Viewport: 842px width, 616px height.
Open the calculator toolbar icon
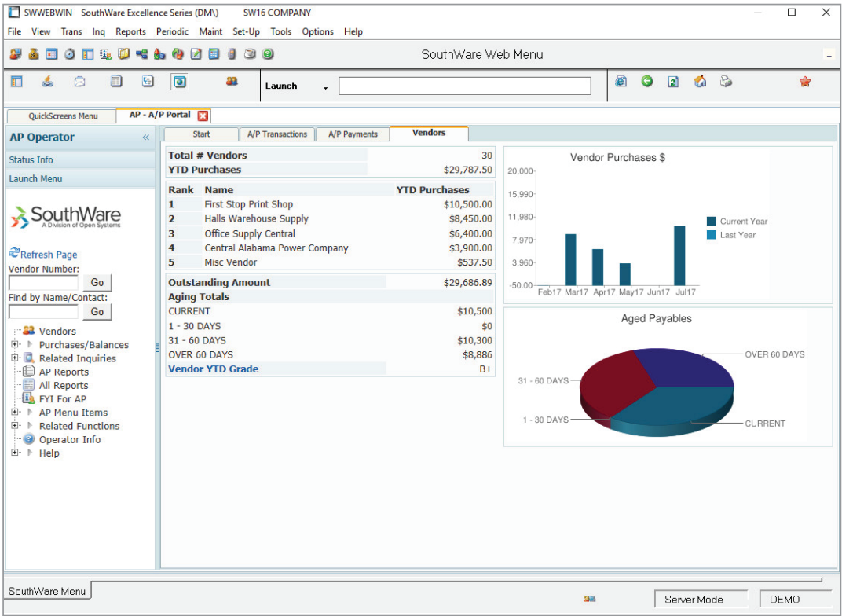pos(214,54)
